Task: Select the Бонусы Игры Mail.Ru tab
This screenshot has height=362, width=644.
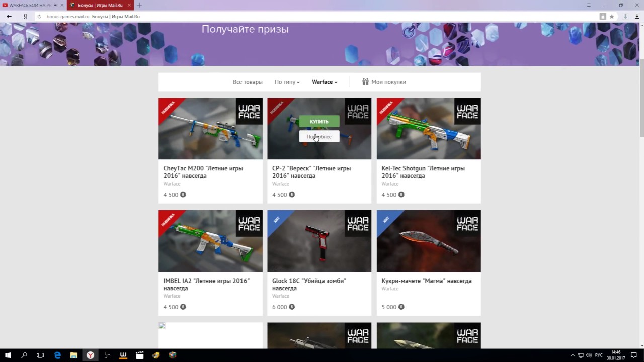Action: point(100,5)
